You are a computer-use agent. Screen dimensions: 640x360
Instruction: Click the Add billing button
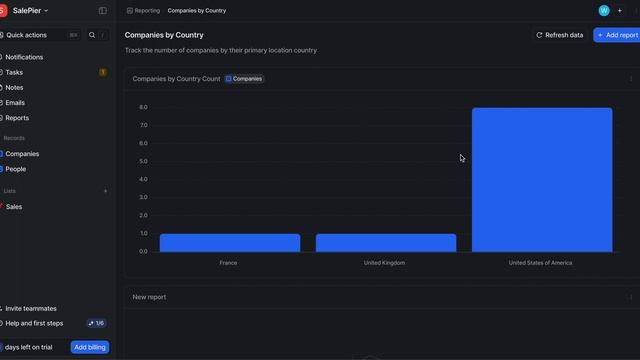click(x=90, y=347)
